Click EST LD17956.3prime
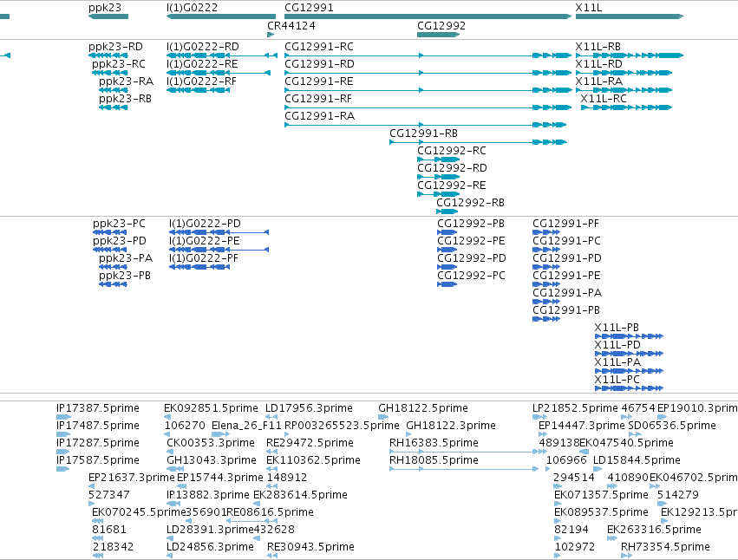The image size is (738, 560). [271, 417]
